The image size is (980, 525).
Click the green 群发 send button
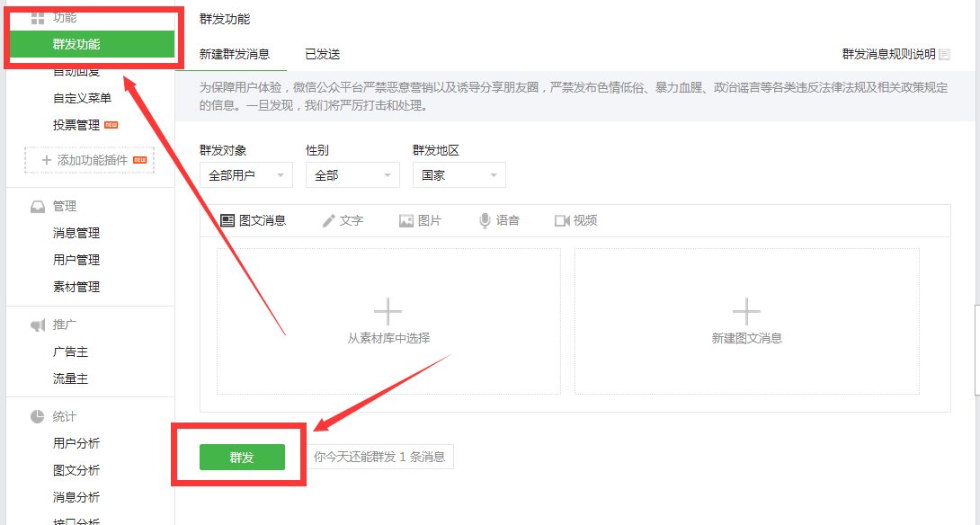tap(243, 456)
